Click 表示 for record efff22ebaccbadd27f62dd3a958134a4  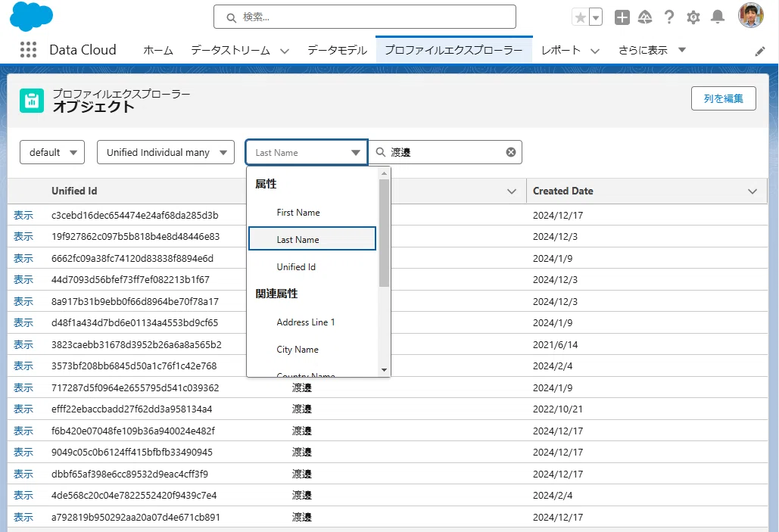pos(23,409)
